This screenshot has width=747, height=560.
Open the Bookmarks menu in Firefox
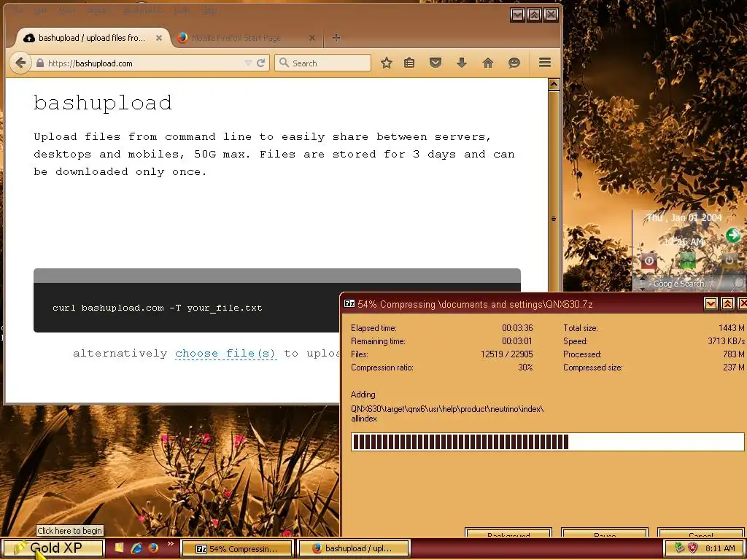142,10
